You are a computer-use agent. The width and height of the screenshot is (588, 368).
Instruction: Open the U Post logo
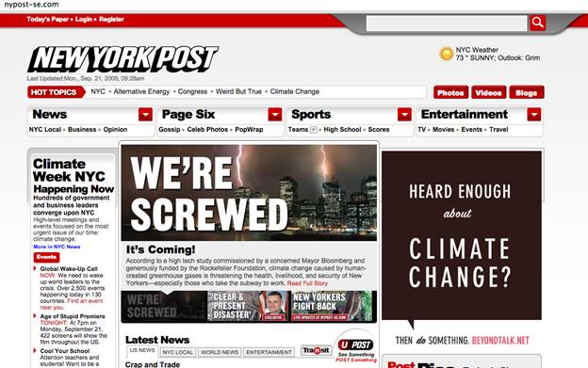355,344
